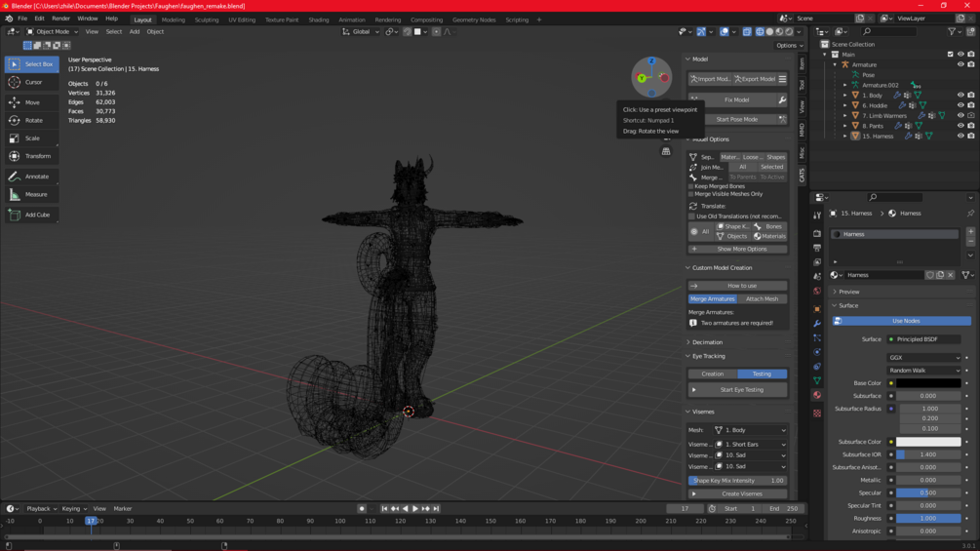980x551 pixels.
Task: Open the Global transform orientation dropdown
Action: click(x=361, y=32)
